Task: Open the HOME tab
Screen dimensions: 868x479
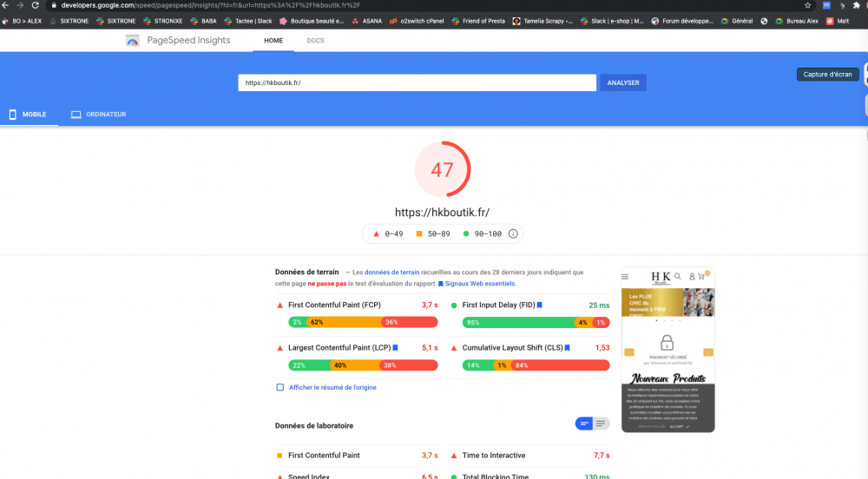Action: [x=273, y=41]
